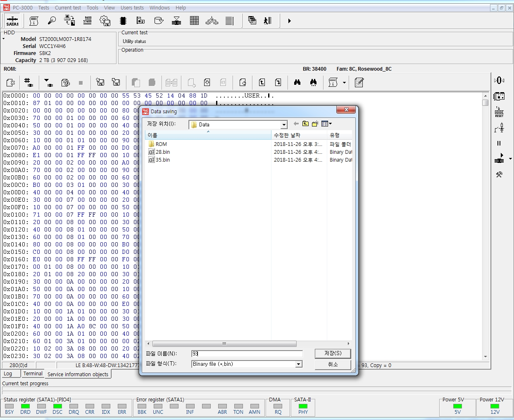This screenshot has width=514, height=420.
Task: Create a new folder in the save dialog
Action: coord(315,124)
